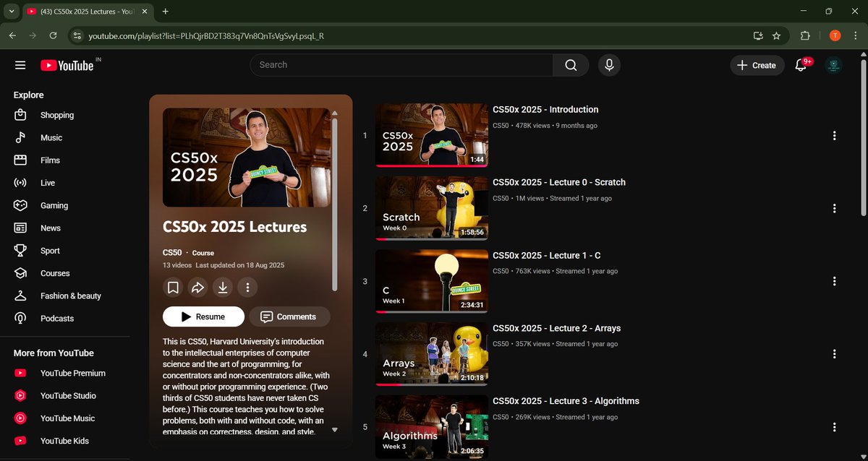This screenshot has width=868, height=461.
Task: Install app icon in address bar
Action: (x=757, y=35)
